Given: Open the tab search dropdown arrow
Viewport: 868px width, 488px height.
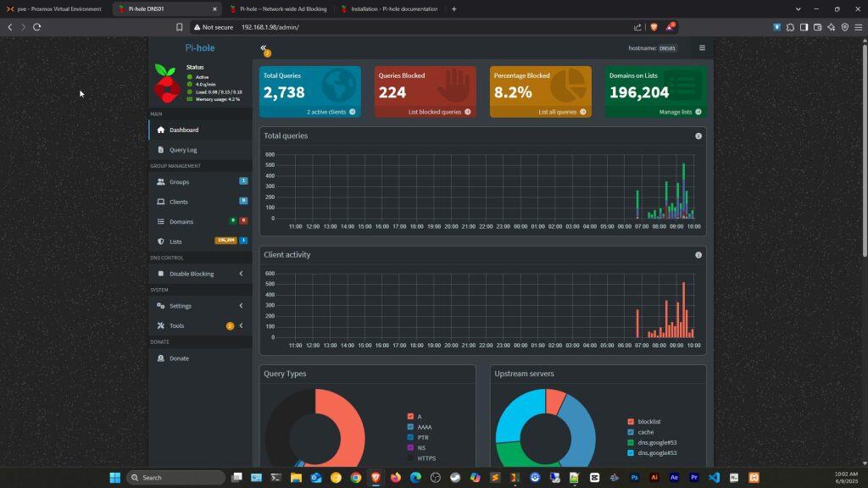Looking at the screenshot, I should pos(798,8).
